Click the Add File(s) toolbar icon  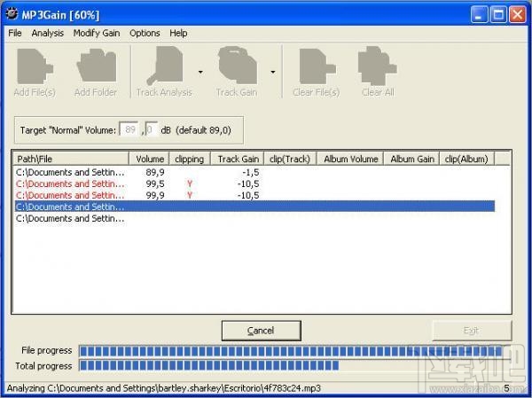pyautogui.click(x=35, y=66)
